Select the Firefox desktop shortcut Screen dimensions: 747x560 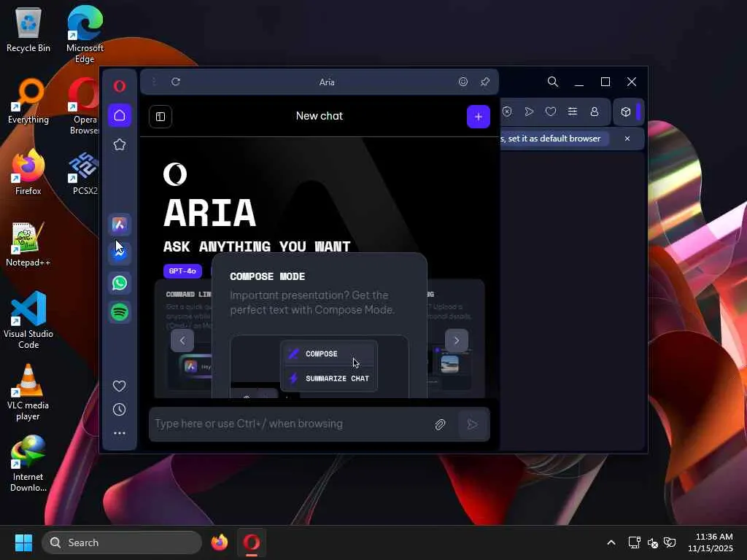pos(28,173)
